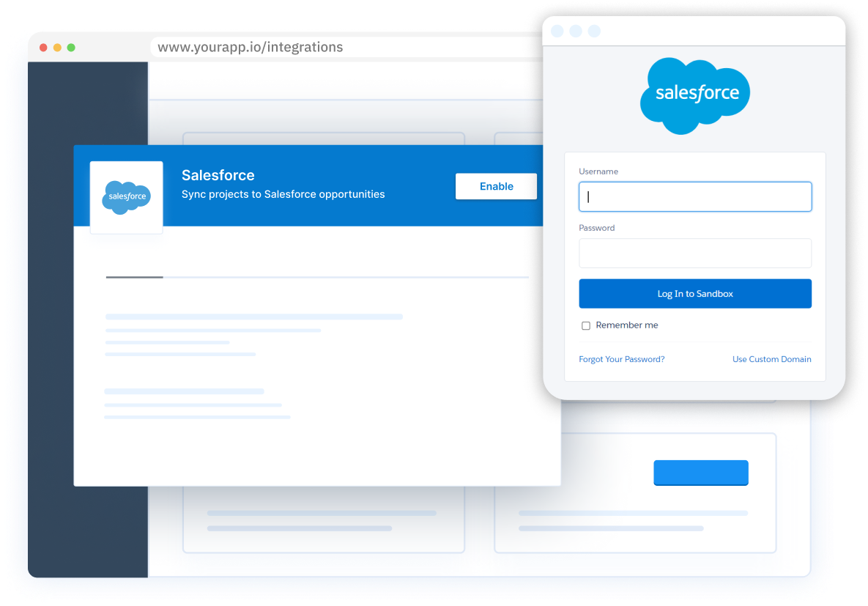Viewport: 868px width, 606px height.
Task: Open the Forgot Your Password link
Action: 621,359
